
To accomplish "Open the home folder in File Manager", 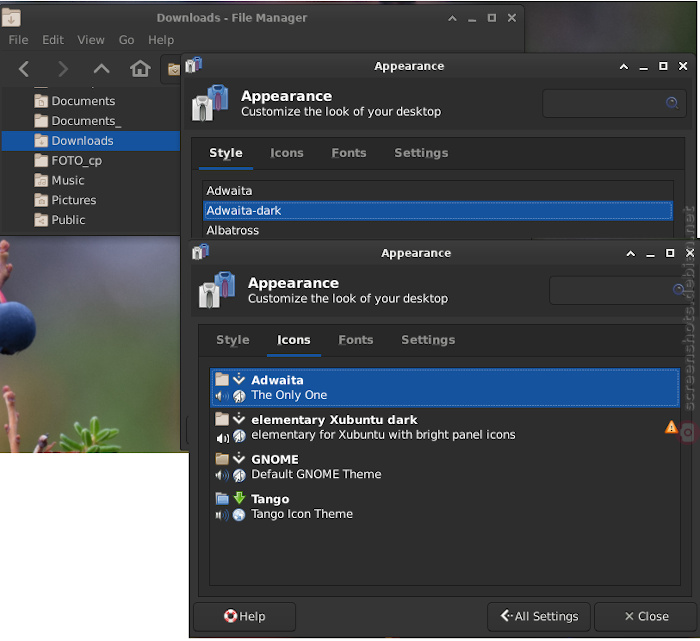I will (140, 69).
